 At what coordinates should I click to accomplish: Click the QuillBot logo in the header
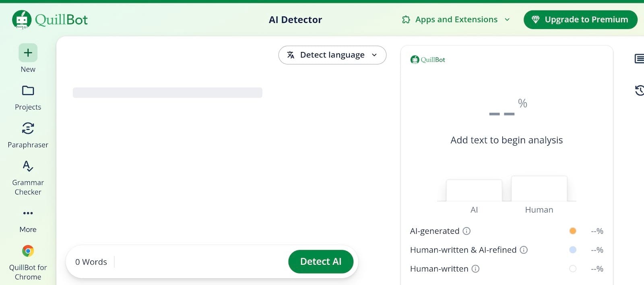pos(50,19)
